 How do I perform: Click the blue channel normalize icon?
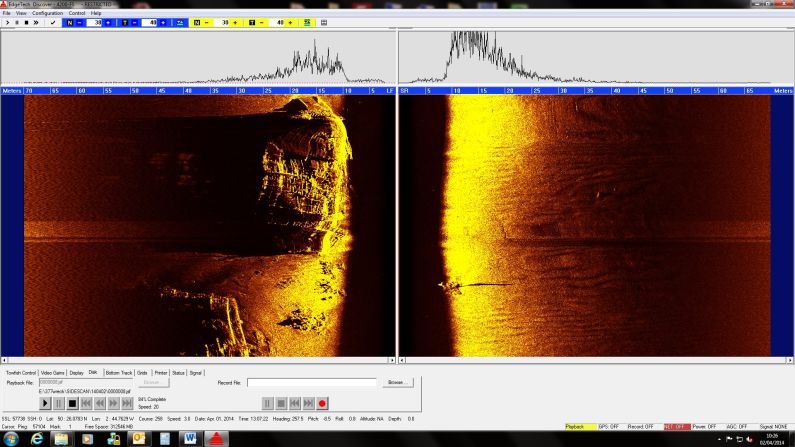pos(180,23)
